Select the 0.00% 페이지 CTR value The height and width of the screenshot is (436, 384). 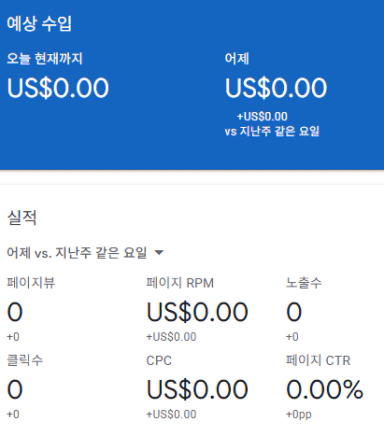(325, 389)
